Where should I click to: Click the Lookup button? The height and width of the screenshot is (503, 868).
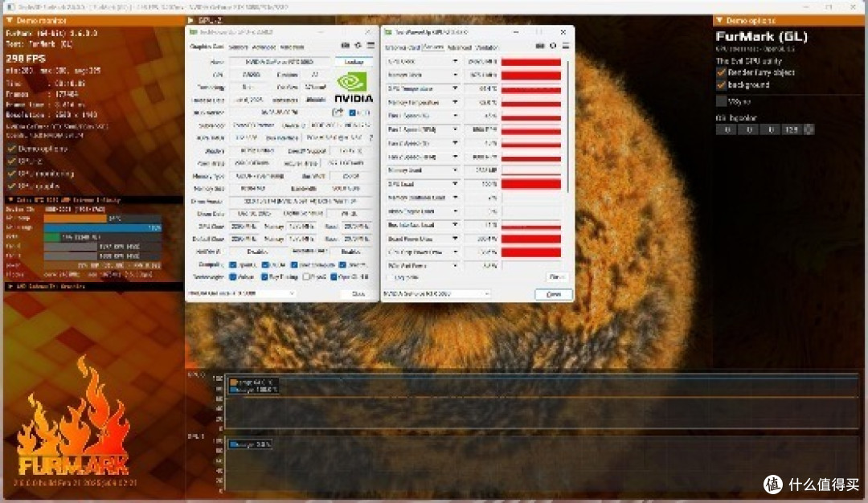pos(354,61)
